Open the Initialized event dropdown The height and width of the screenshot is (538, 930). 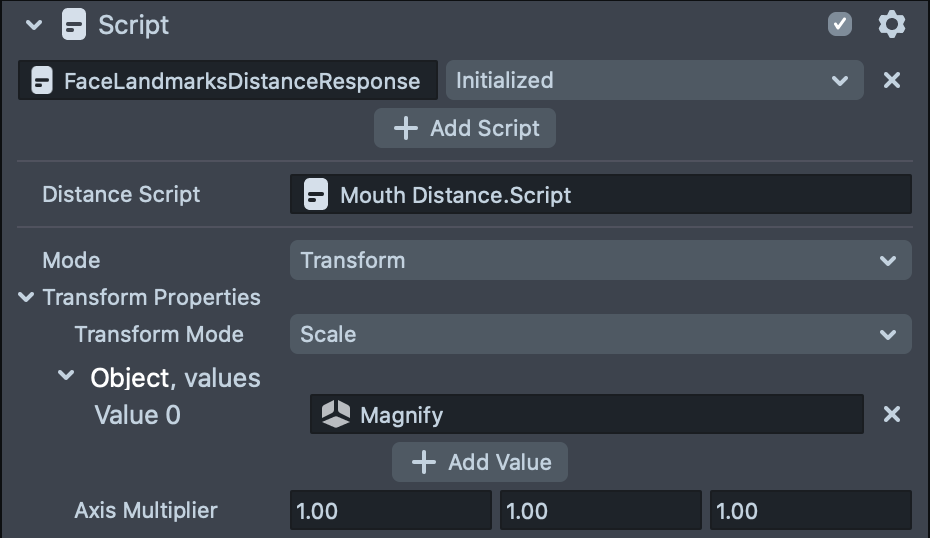click(654, 81)
